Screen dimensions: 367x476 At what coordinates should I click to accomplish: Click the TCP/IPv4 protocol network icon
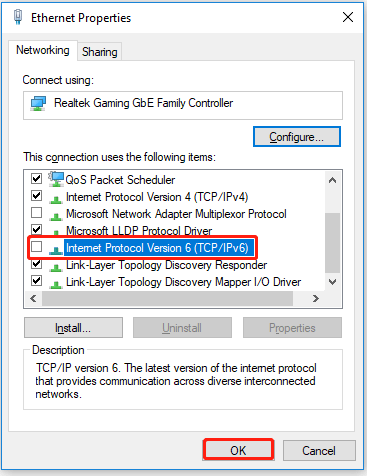(56, 199)
